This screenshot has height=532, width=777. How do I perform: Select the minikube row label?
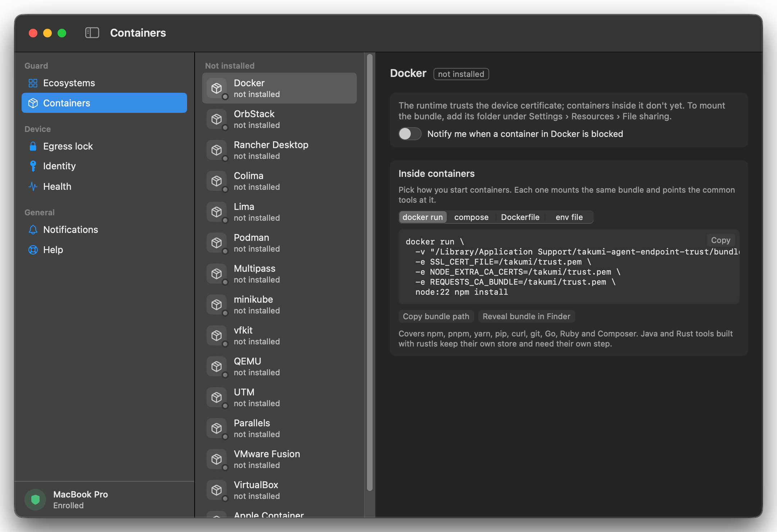253,299
